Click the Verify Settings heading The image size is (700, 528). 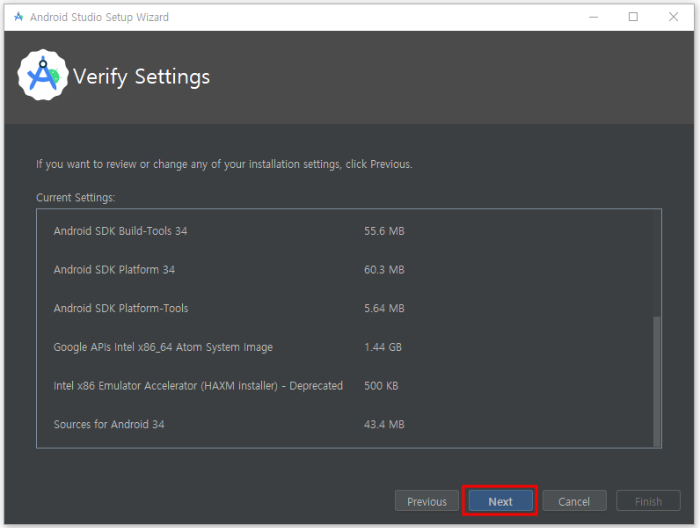[141, 77]
